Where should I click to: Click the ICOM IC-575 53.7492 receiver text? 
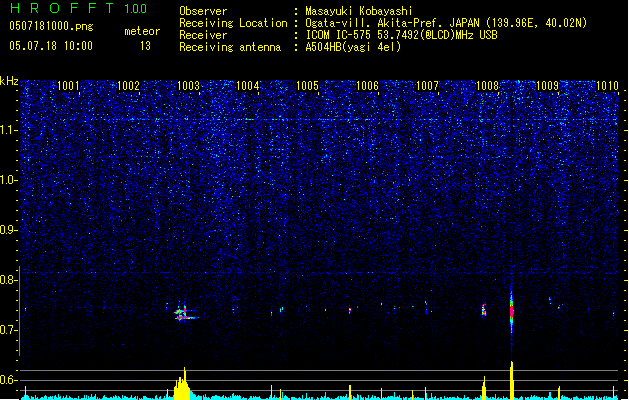click(x=401, y=35)
